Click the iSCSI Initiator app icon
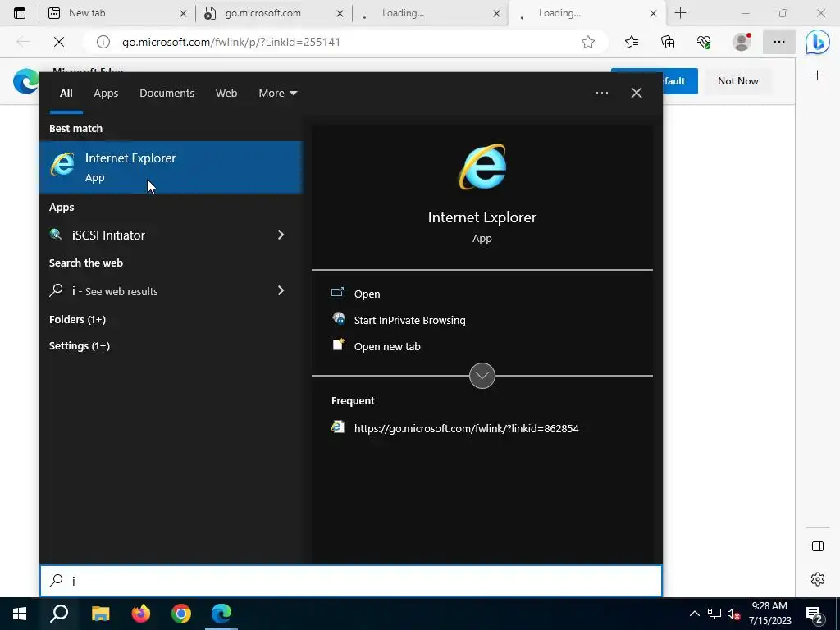This screenshot has height=630, width=840. pyautogui.click(x=56, y=234)
